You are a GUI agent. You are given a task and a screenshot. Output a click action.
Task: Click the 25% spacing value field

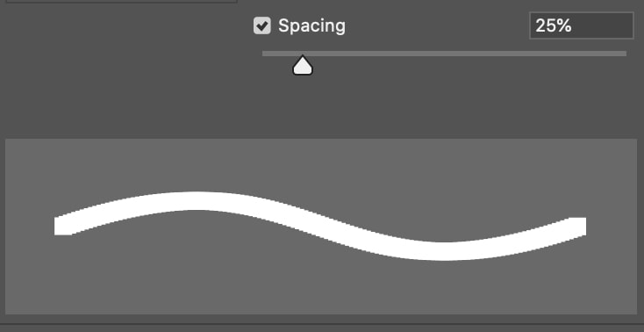coord(581,25)
